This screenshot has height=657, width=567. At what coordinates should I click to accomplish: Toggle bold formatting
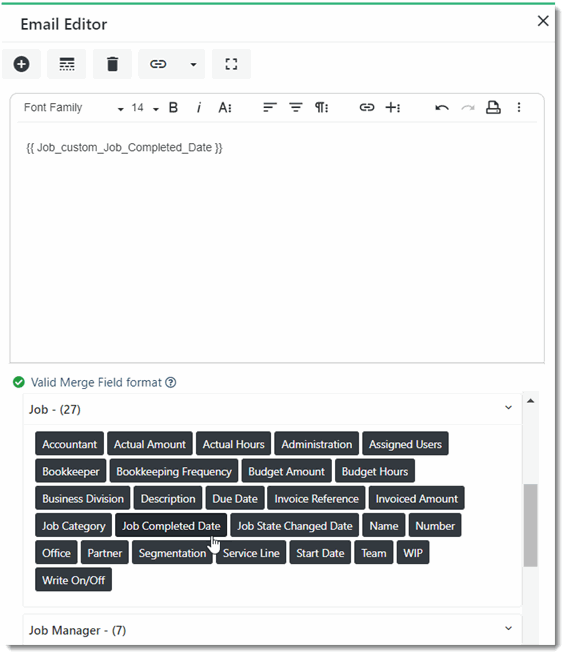(x=173, y=108)
